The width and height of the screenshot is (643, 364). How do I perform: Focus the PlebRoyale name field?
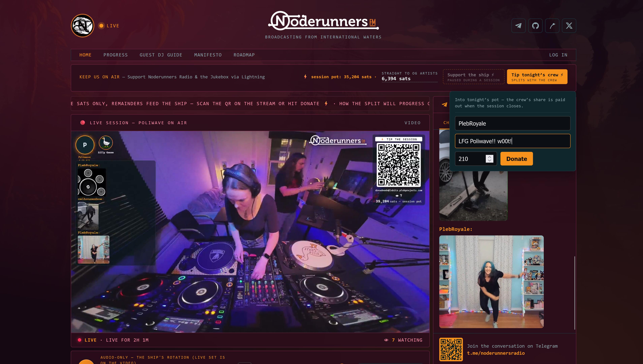(x=513, y=123)
